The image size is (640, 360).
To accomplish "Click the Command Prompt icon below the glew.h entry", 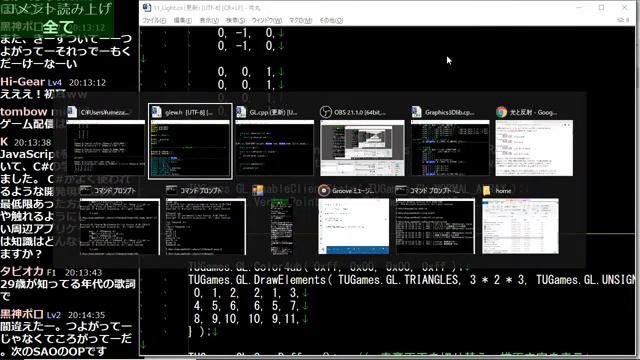I will click(172, 190).
